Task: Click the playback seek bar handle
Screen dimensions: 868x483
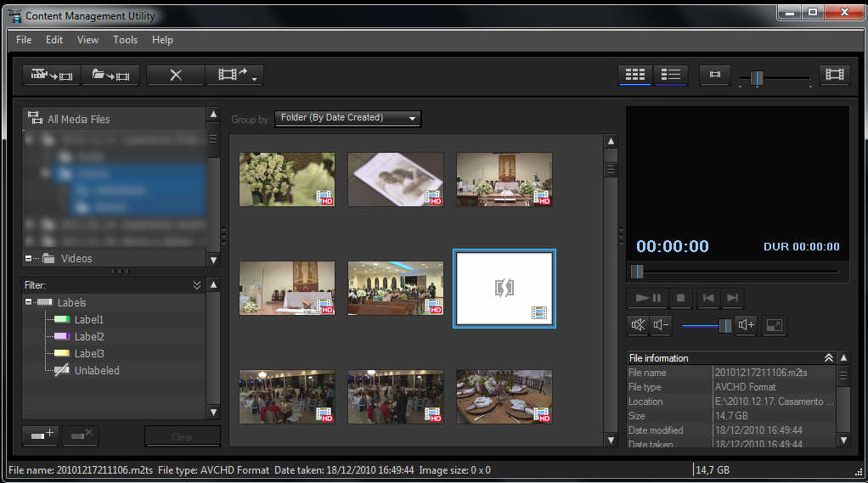Action: (637, 271)
